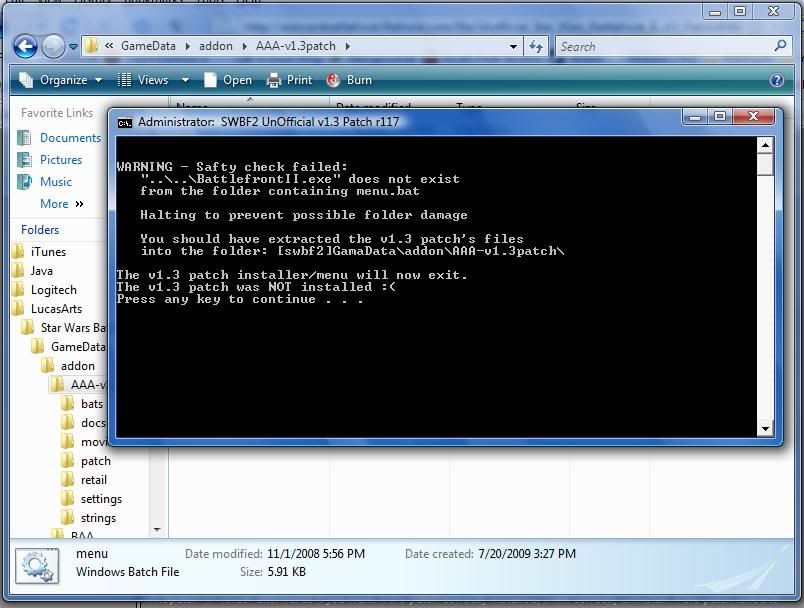Select the addon folder in tree
This screenshot has height=608, width=804.
click(77, 366)
